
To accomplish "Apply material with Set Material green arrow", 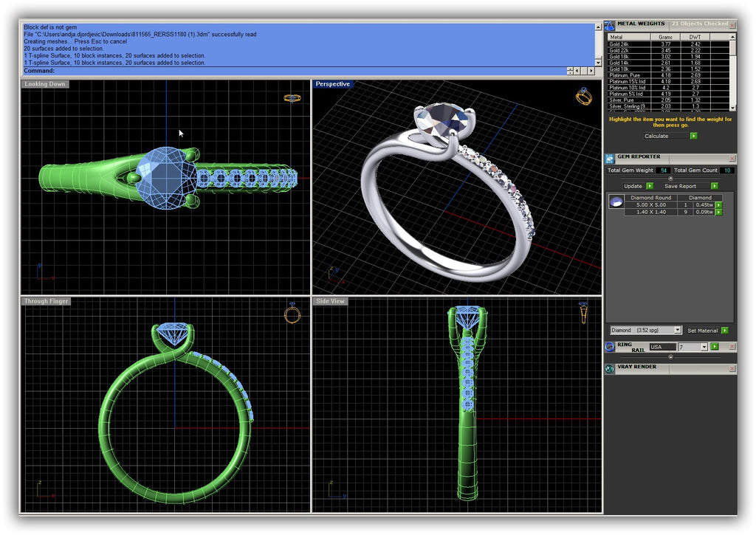I will (x=725, y=331).
